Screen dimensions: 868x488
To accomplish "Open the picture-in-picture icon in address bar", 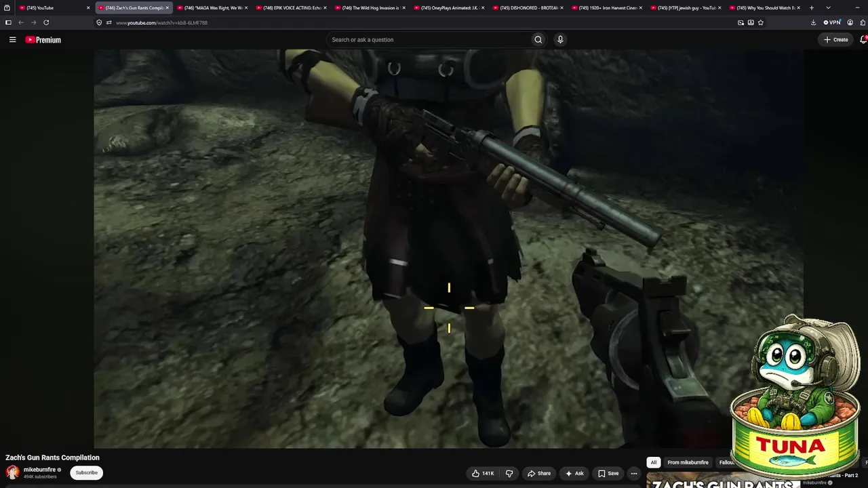I will pos(741,22).
